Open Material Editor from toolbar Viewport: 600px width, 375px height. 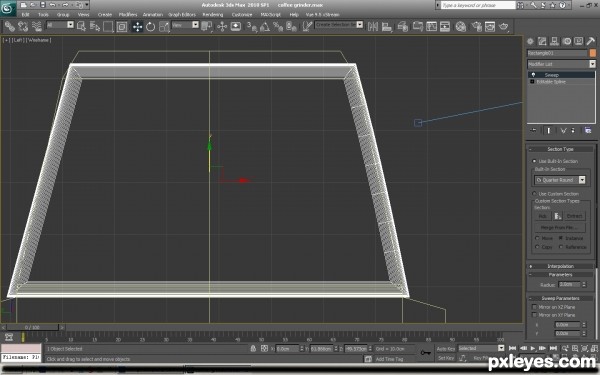[x=461, y=26]
